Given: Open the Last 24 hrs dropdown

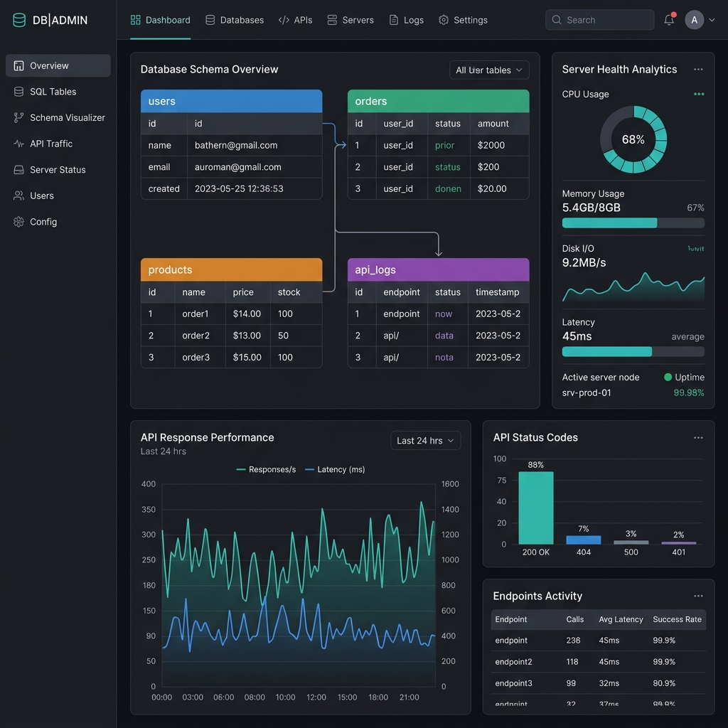Looking at the screenshot, I should click(425, 441).
